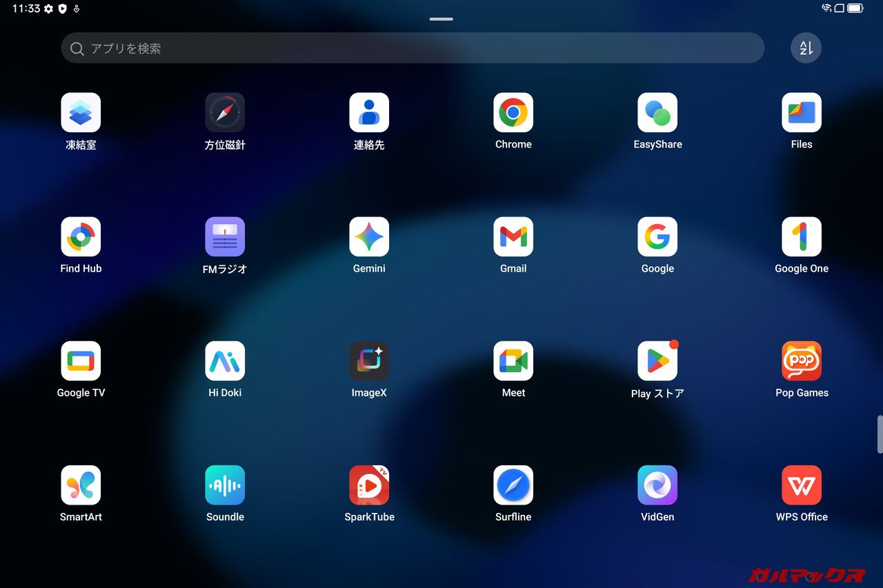The width and height of the screenshot is (883, 588).
Task: Open the 方位磁針 compass app
Action: point(225,113)
